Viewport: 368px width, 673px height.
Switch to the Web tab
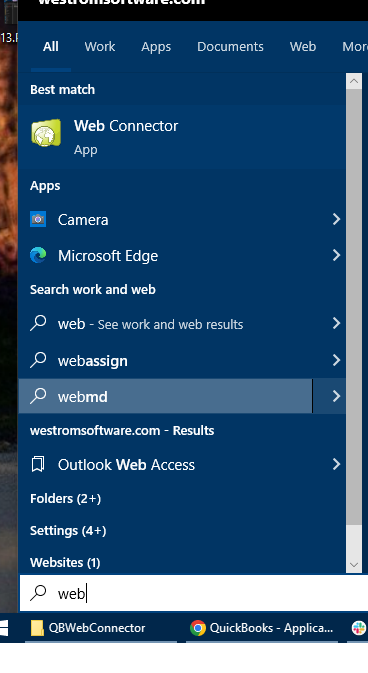[303, 47]
